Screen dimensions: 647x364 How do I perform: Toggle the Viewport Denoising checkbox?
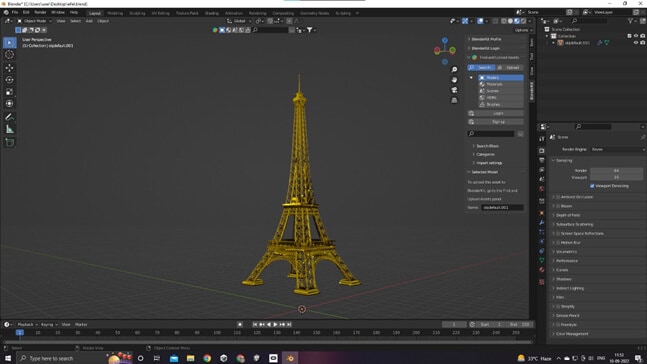click(592, 186)
